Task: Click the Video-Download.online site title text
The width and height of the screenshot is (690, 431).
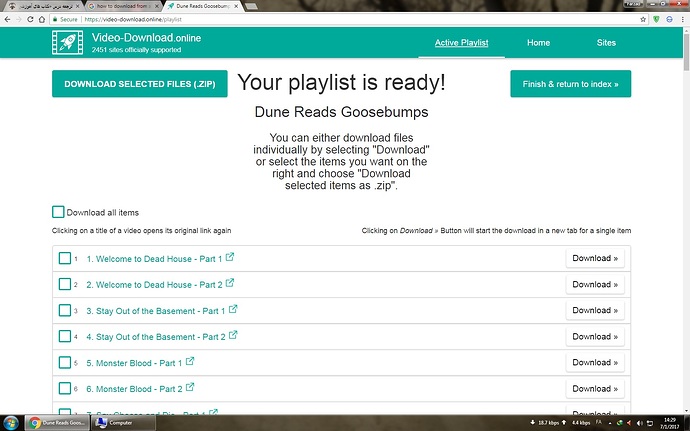Action: 146,37
